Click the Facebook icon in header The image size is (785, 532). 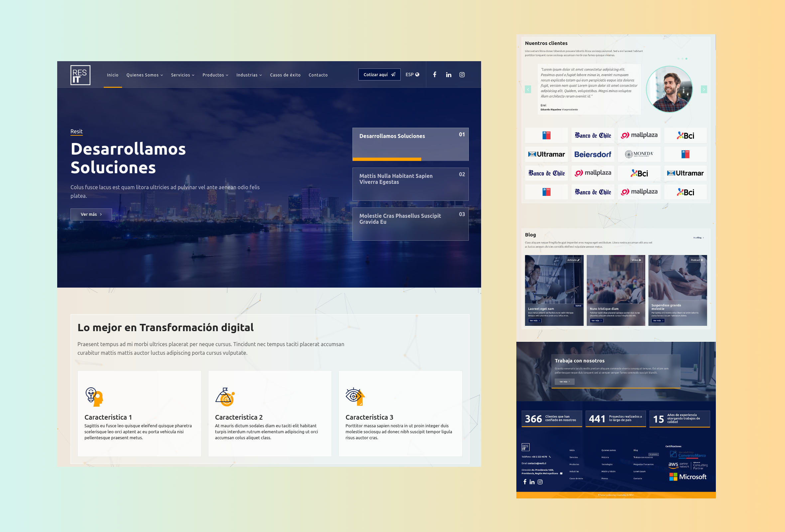coord(435,75)
